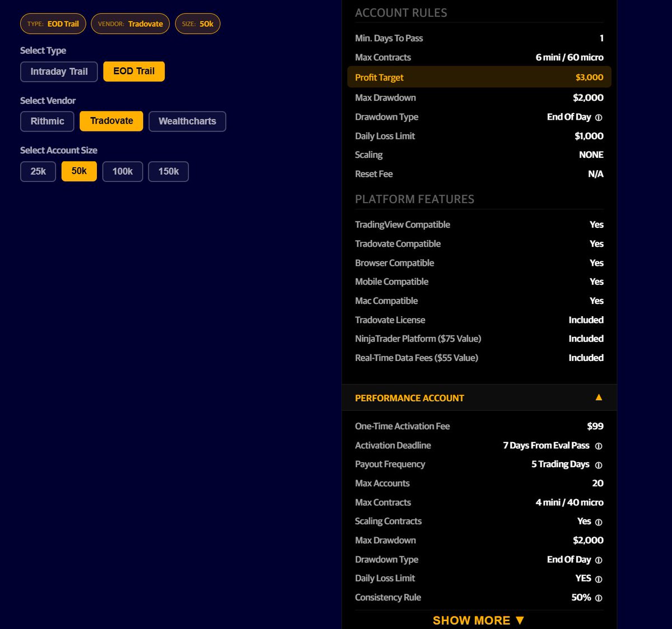This screenshot has width=672, height=629.
Task: Click the Max Accounts 20 value
Action: [598, 484]
